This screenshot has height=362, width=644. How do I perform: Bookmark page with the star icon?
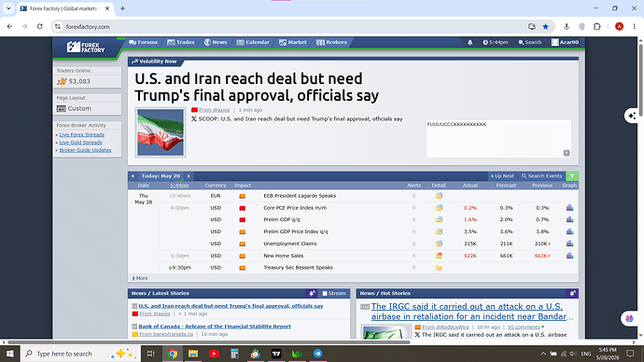(x=545, y=27)
